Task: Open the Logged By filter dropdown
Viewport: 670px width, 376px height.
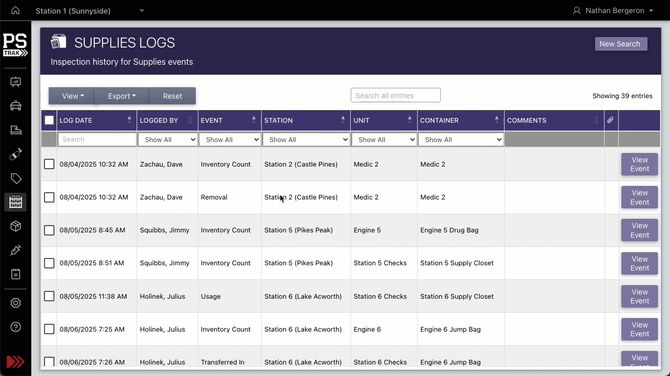Action: coord(168,139)
